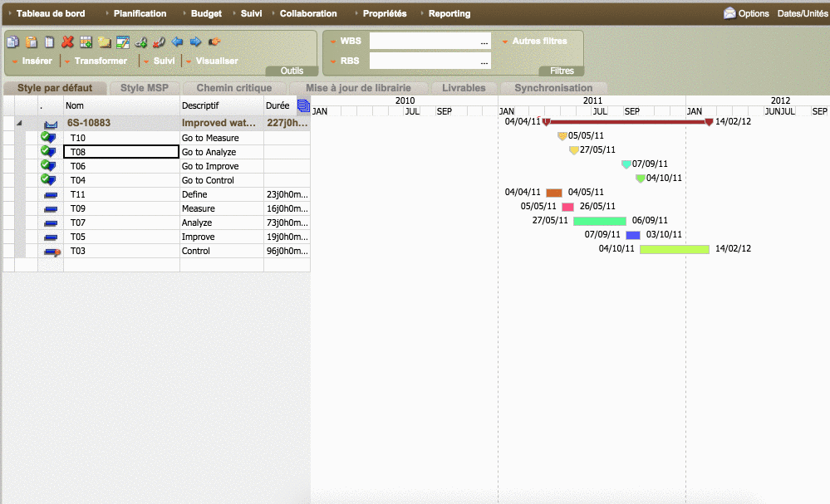Click the yellow folder icon
Screen dimensions: 830x504
point(105,42)
